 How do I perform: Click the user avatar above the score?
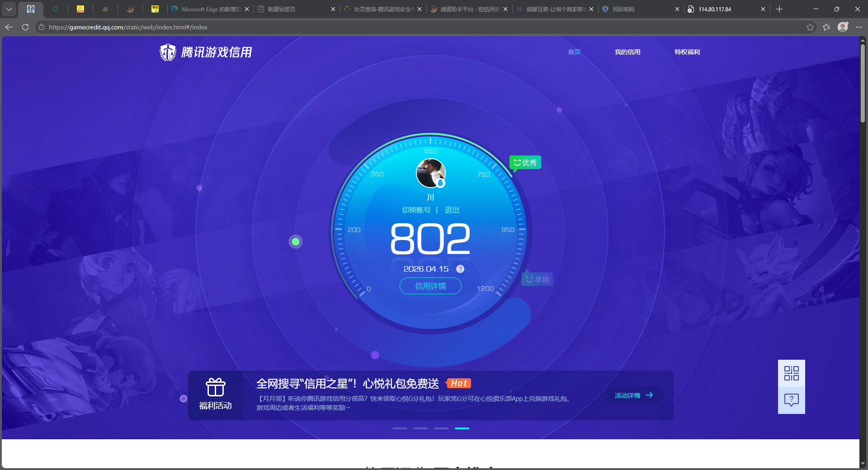(430, 173)
